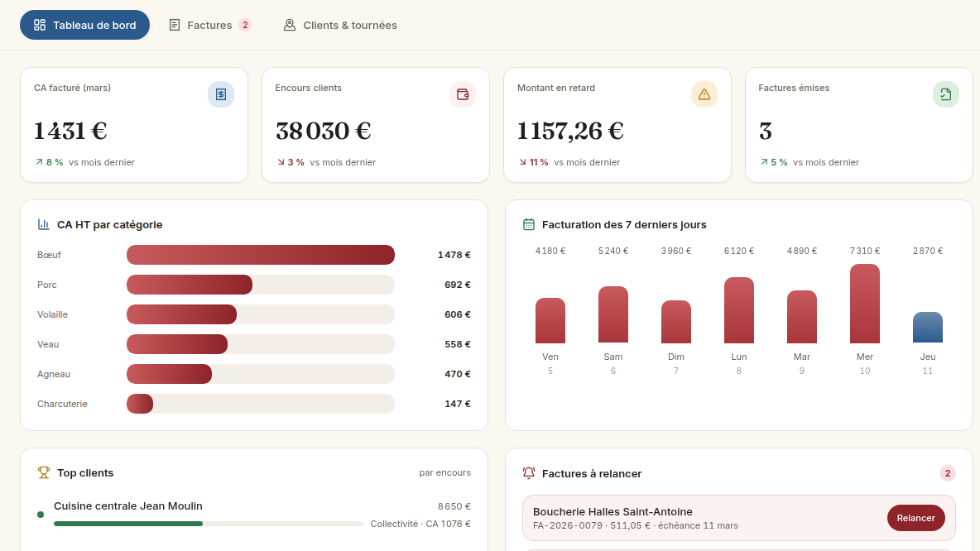Click the Ven 5 chart bar
The height and width of the screenshot is (551, 980).
pos(550,320)
